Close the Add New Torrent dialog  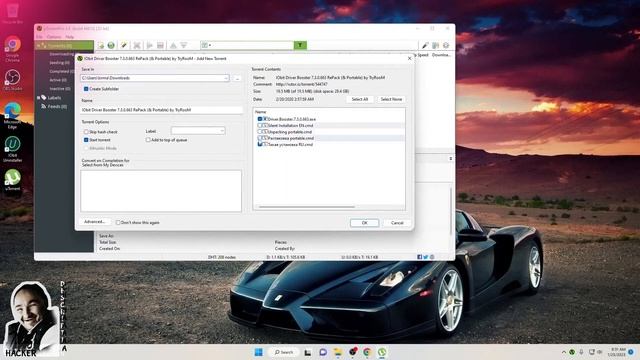(x=409, y=58)
